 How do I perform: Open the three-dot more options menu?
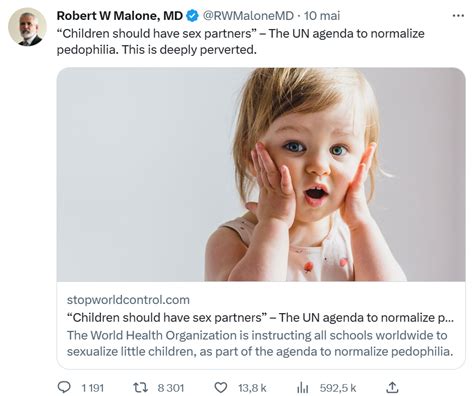coord(458,16)
